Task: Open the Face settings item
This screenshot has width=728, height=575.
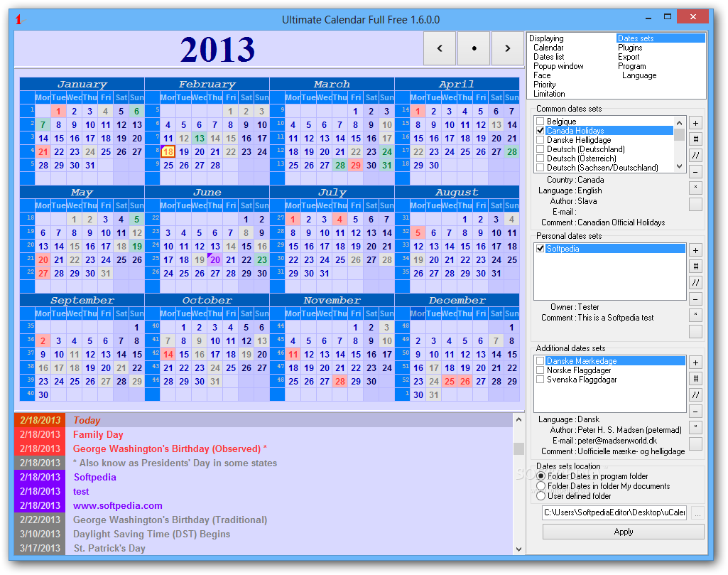Action: point(542,75)
